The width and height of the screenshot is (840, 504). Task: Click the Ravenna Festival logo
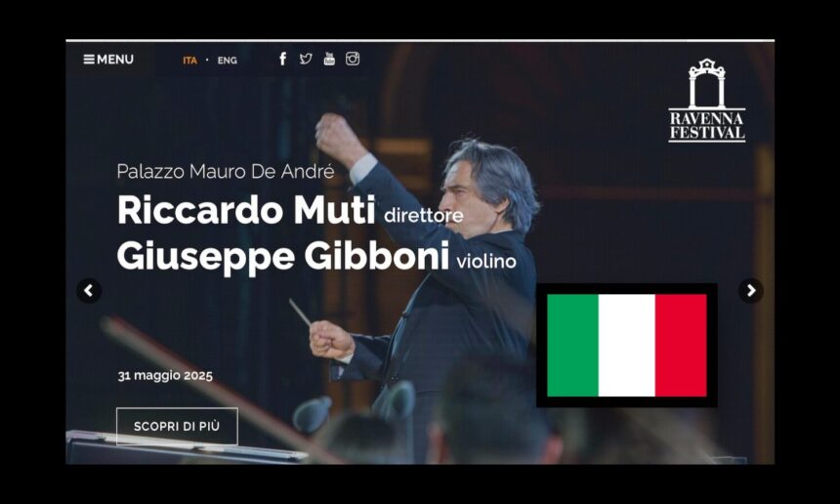[x=706, y=101]
